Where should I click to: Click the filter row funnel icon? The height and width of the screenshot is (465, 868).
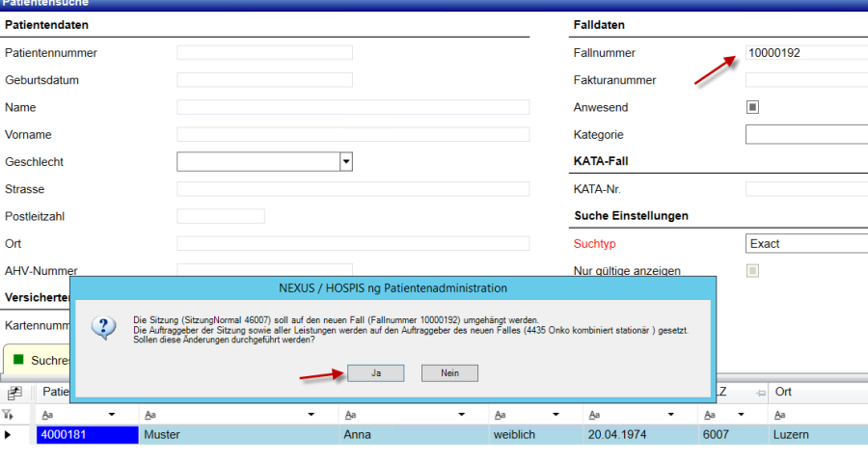pyautogui.click(x=7, y=414)
